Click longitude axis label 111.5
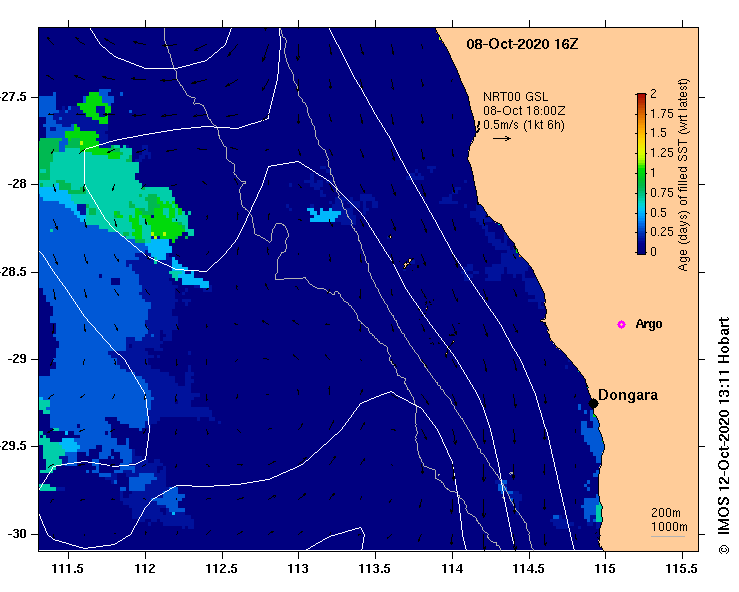Viewport: 739px width, 592px height. point(68,568)
